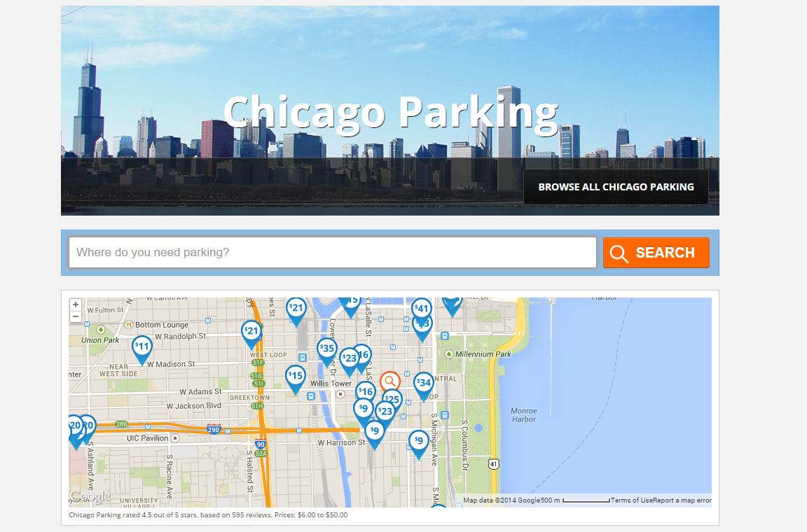The image size is (807, 532).
Task: Click the UIC Pavilion text label
Action: (147, 438)
